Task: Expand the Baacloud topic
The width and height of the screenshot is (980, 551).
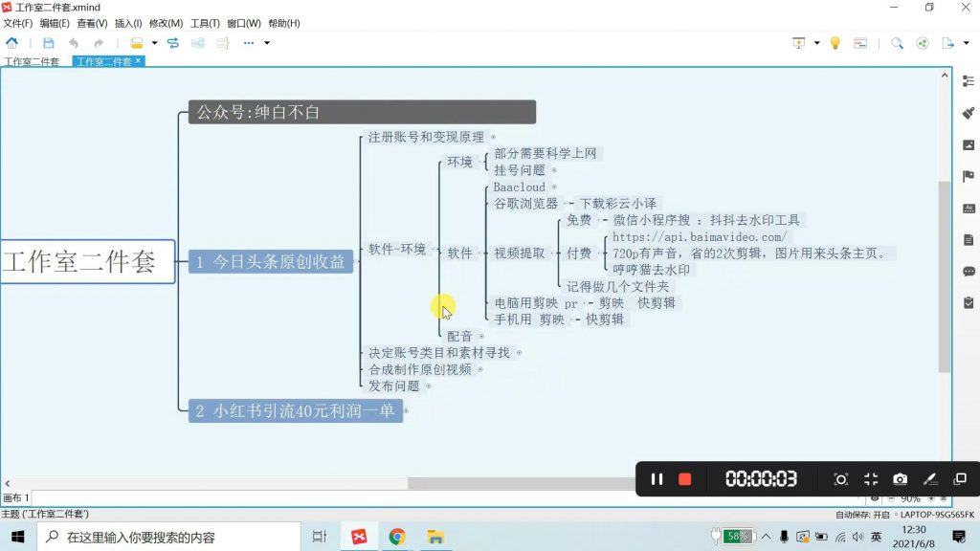Action: 554,187
